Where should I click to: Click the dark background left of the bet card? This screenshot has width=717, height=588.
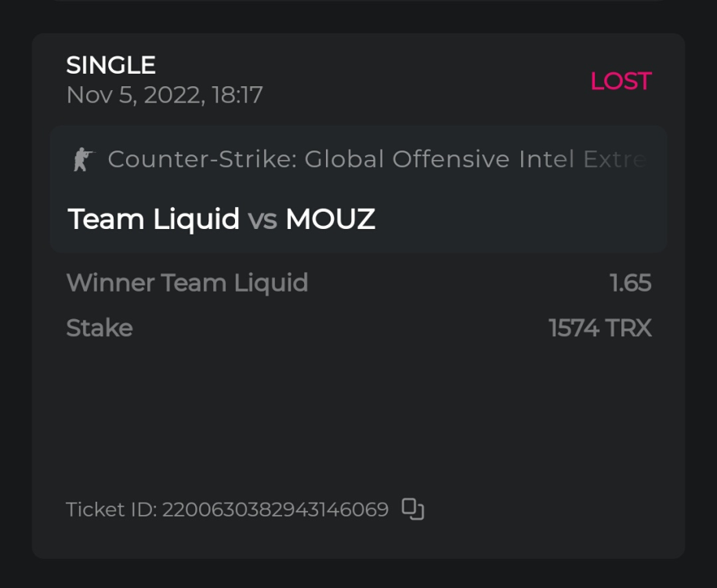click(15, 314)
